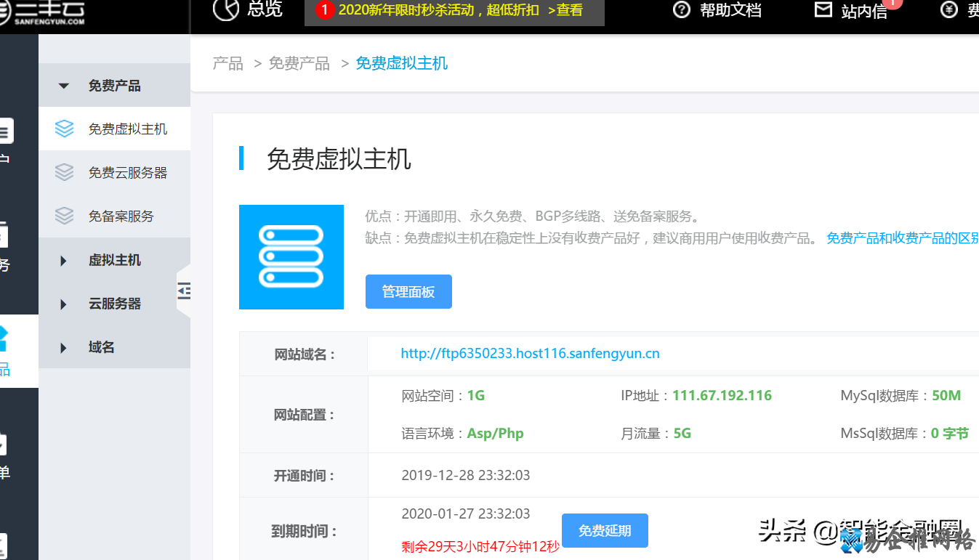
Task: Click the 免费云服务器 layers icon
Action: 64,172
